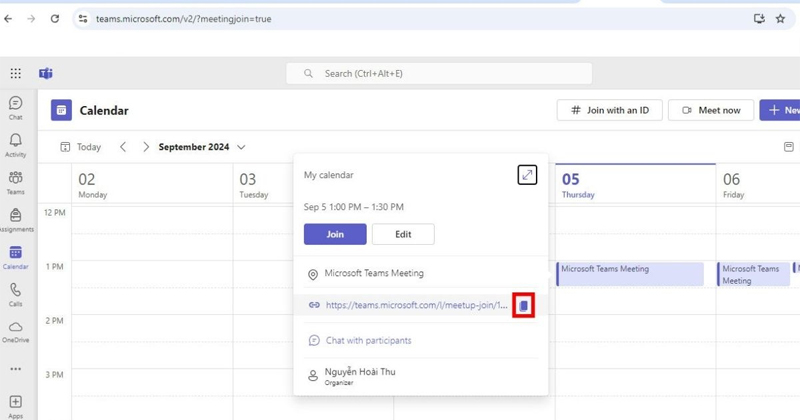Open the app launcher grid
800x420 pixels.
[x=16, y=73]
